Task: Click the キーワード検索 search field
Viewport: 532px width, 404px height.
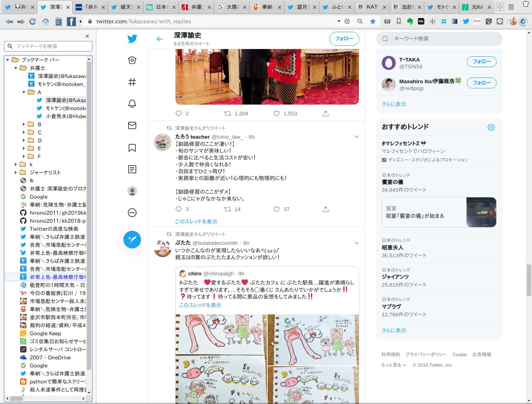Action: pyautogui.click(x=439, y=39)
